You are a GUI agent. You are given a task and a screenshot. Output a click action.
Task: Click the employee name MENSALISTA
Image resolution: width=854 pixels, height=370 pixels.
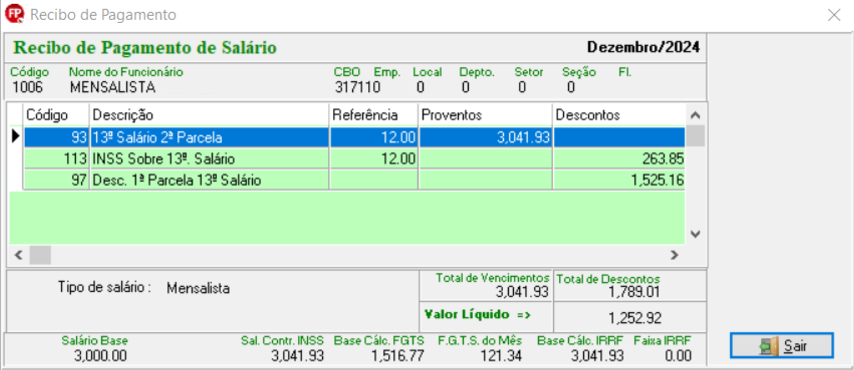click(113, 87)
